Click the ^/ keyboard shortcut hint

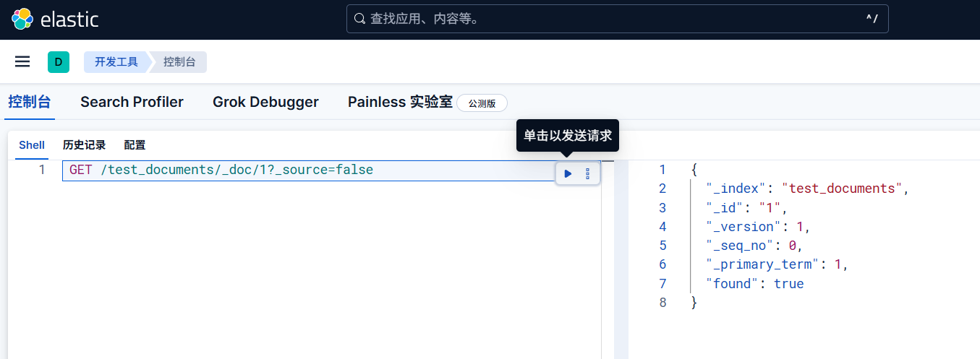tap(872, 19)
